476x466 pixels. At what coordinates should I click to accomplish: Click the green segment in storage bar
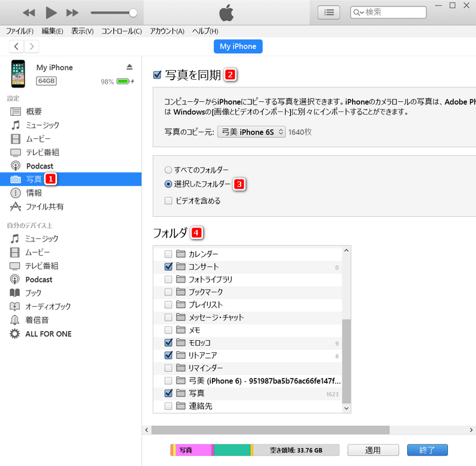pyautogui.click(x=232, y=450)
